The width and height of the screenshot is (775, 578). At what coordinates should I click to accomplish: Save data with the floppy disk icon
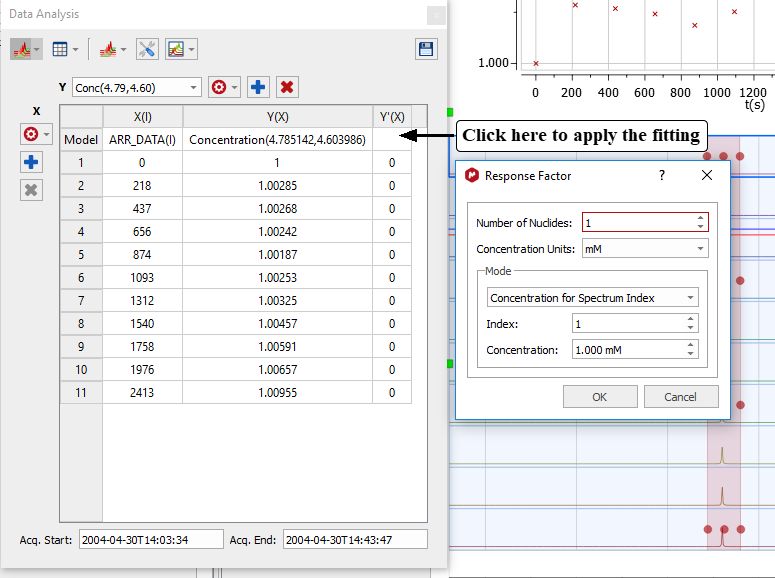[426, 49]
